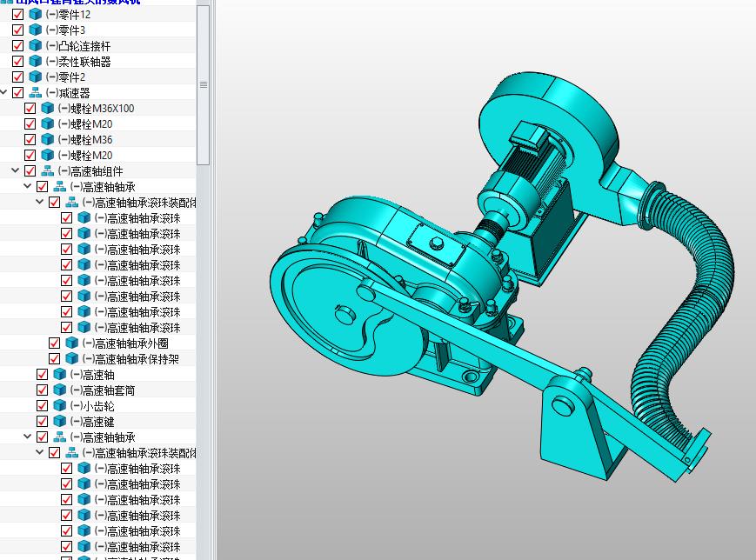Select the 减速器 label

point(68,92)
